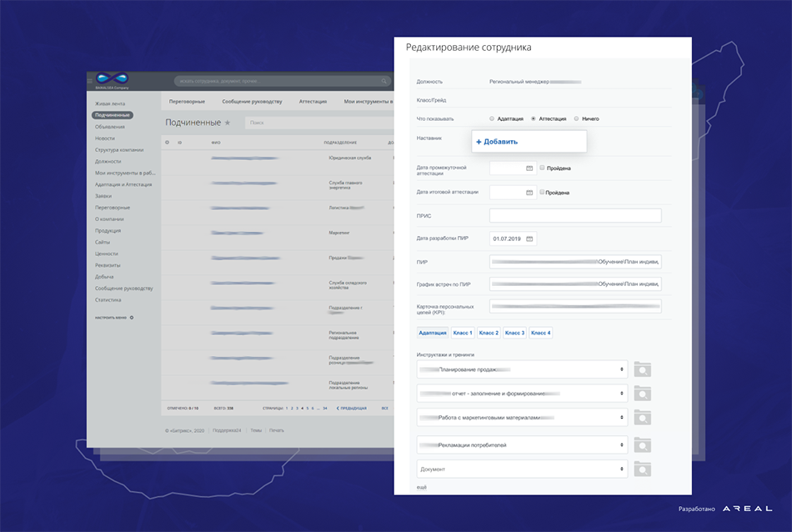
Task: Open the hamburger menu beside the logo
Action: (90, 80)
